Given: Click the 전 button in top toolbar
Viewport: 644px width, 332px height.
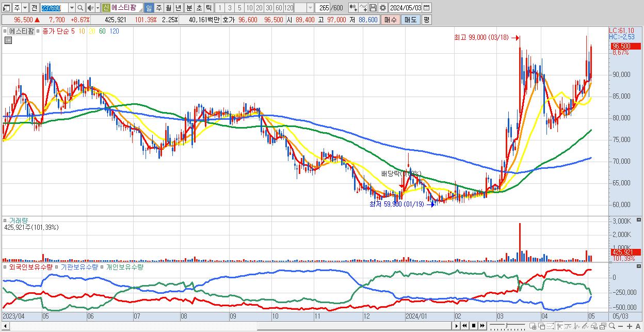Looking at the screenshot, I should [x=34, y=8].
